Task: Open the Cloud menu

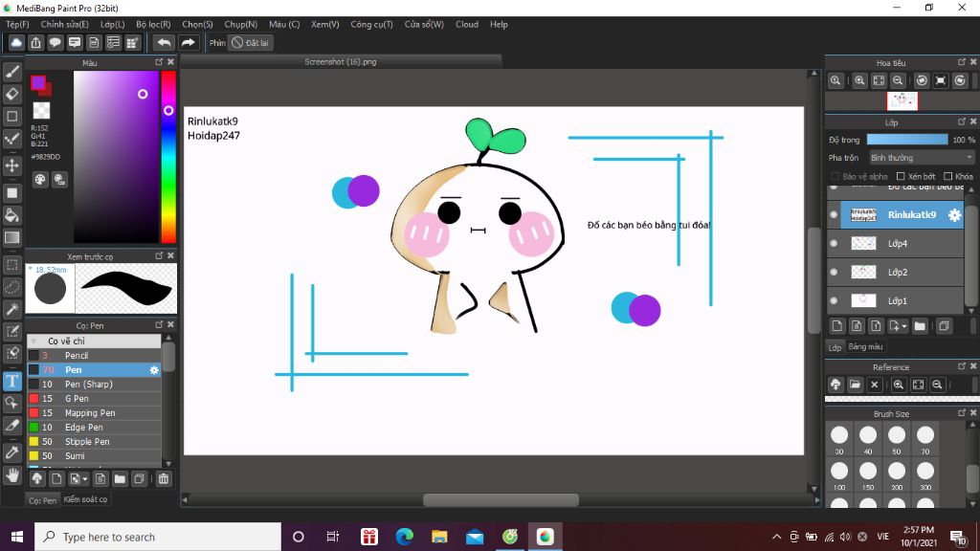Action: 467,24
